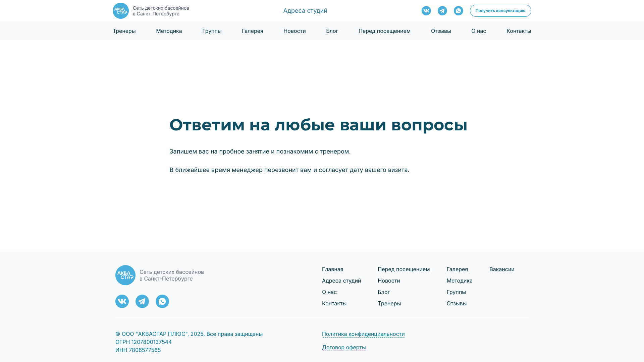Open the Telegram icon in the header
The width and height of the screenshot is (644, 362).
[442, 11]
